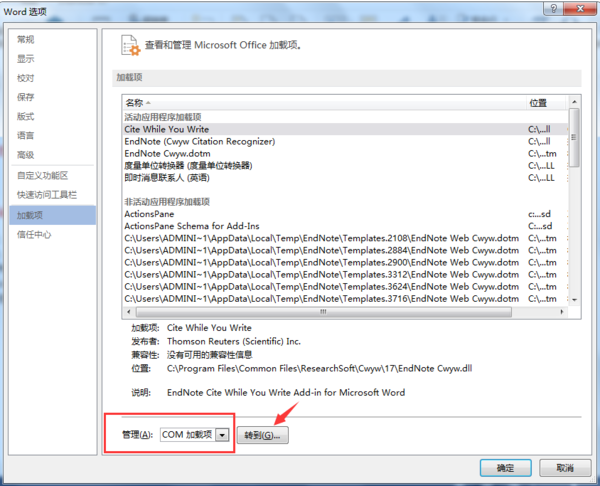Open the 管理 COM 加载项 dropdown arrow
The image size is (600, 486).
222,435
